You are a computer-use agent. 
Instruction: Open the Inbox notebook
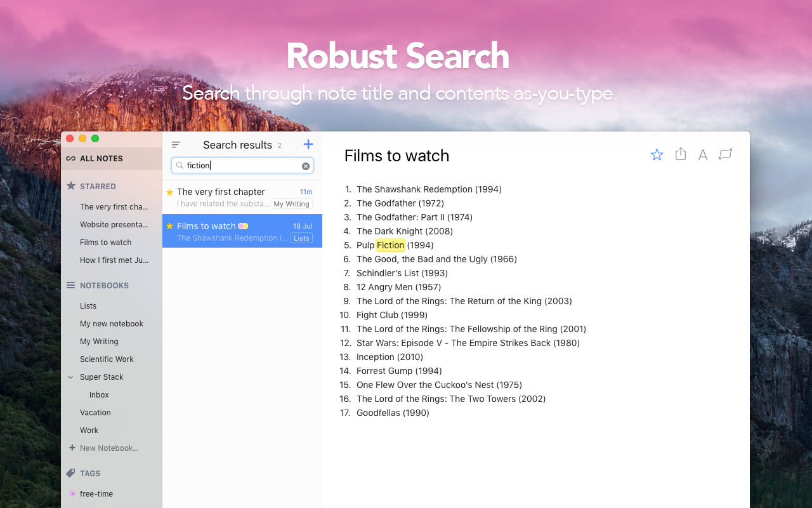(99, 395)
